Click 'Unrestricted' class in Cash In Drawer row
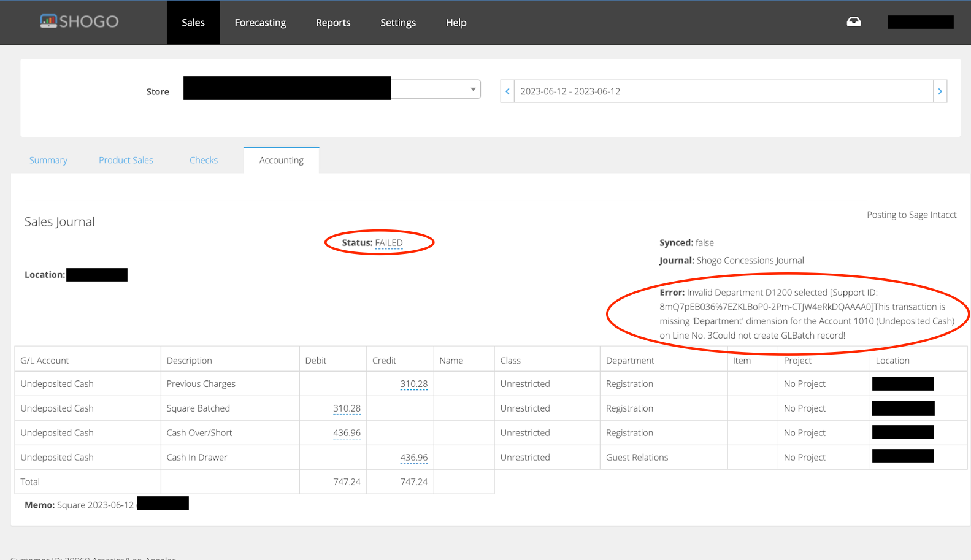 click(525, 458)
